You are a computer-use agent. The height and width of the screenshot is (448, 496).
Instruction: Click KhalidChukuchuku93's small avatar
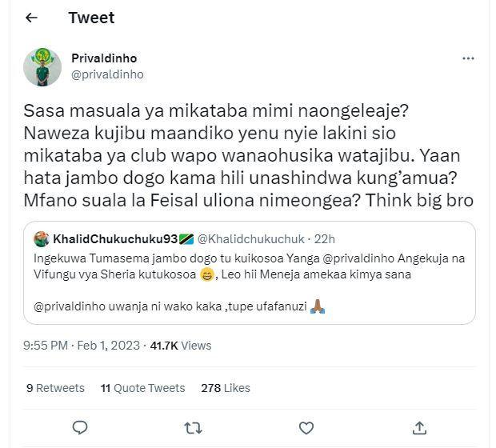[x=41, y=239]
